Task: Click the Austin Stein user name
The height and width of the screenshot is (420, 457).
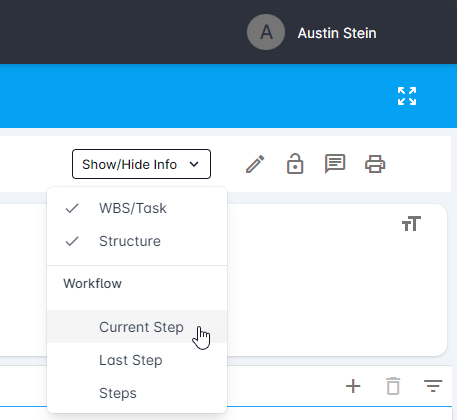Action: [x=337, y=33]
